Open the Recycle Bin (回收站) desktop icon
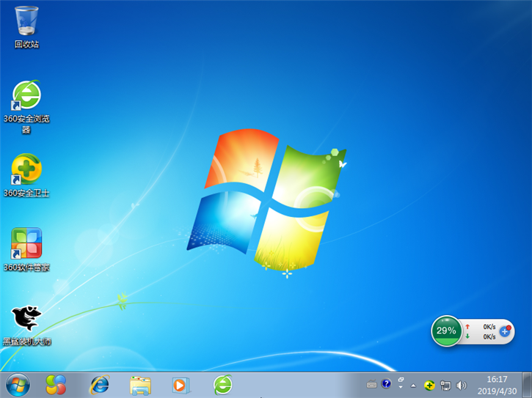Screen dimensions: 532x398 (26, 21)
